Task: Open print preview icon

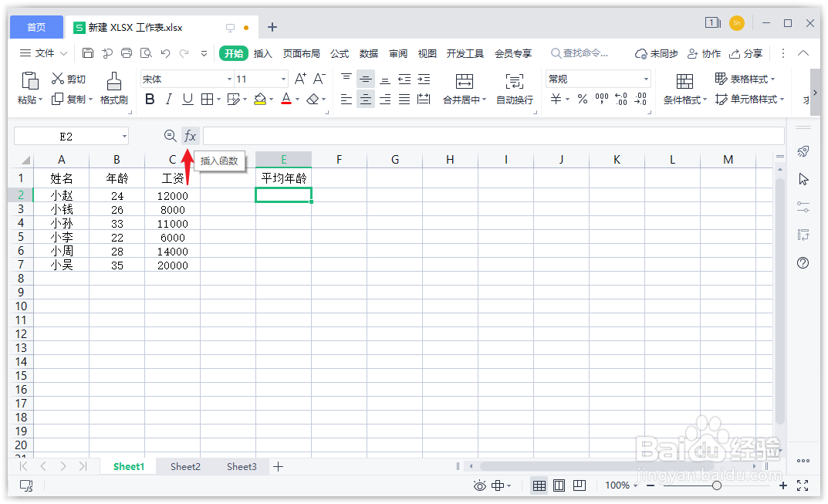Action: click(x=146, y=52)
